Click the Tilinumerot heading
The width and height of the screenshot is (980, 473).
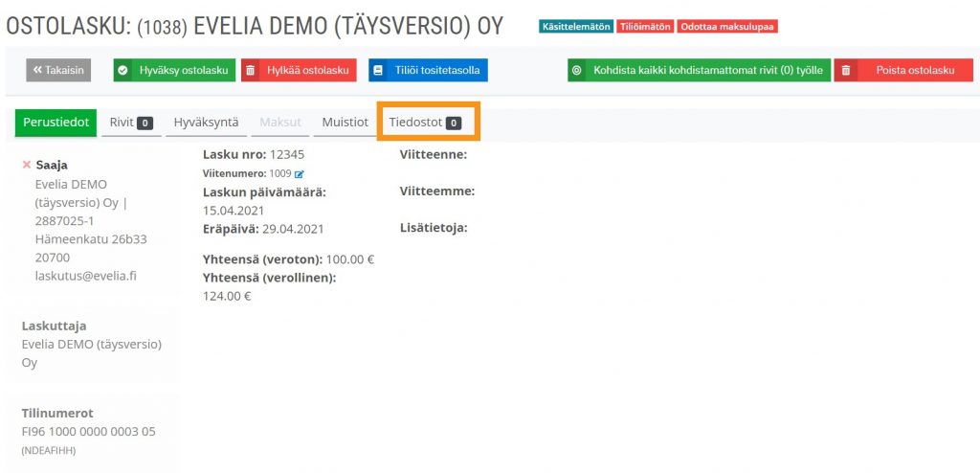click(x=57, y=413)
